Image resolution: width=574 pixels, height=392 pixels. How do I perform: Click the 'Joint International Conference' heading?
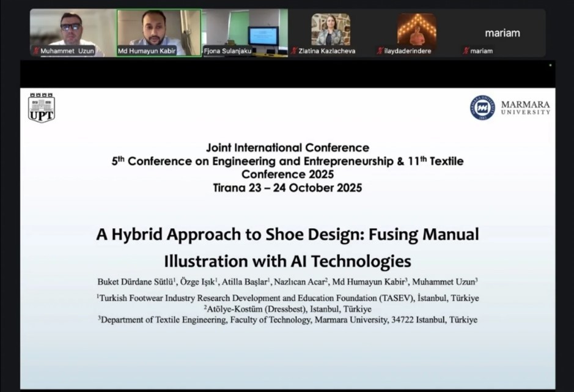(x=287, y=147)
